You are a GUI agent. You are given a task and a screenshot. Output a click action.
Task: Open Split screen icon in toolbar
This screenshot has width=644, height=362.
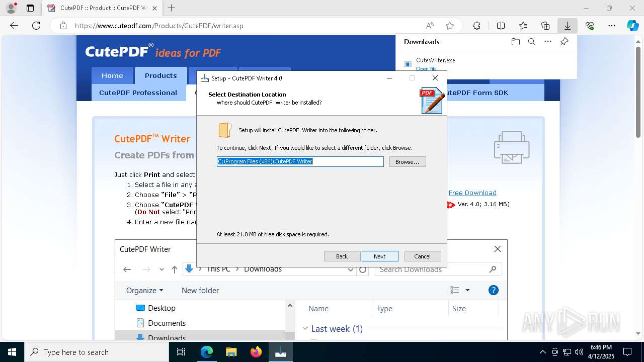(x=501, y=26)
